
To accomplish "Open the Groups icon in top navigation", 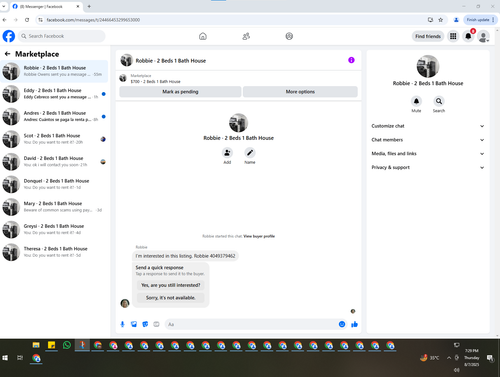I will (289, 36).
